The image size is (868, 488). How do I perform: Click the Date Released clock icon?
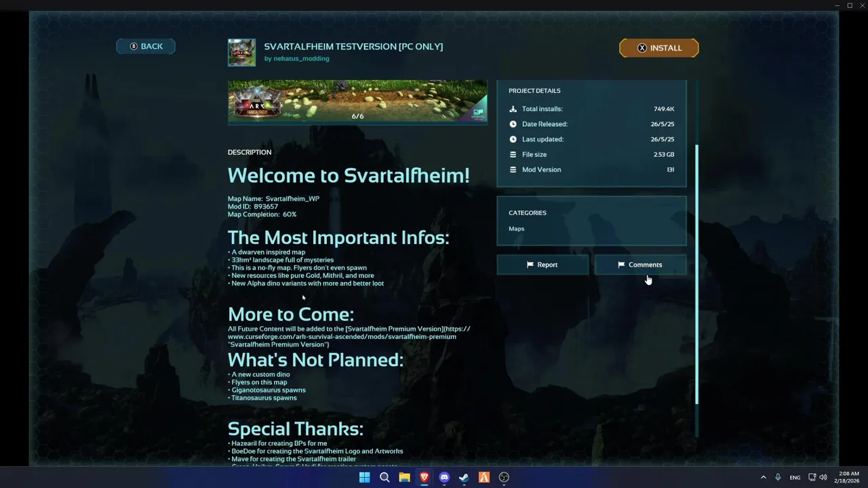(513, 124)
